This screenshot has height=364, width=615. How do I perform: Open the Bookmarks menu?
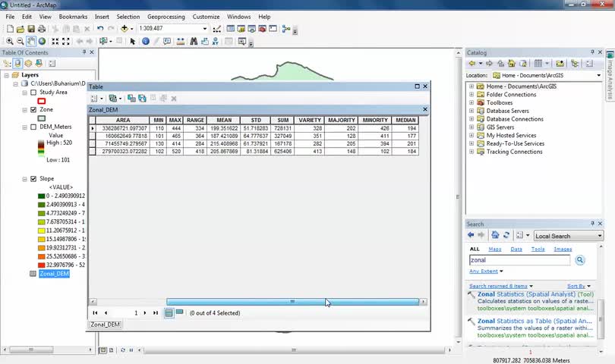(x=73, y=17)
